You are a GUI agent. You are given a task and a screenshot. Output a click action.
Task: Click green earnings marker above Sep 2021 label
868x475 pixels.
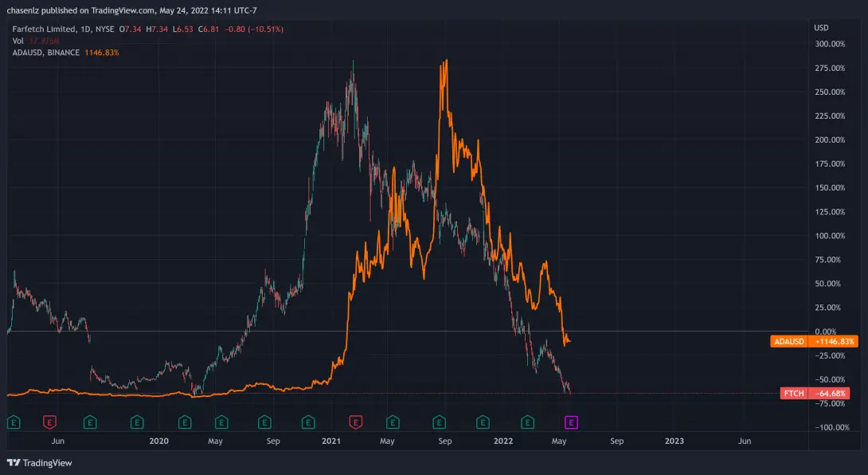439,423
